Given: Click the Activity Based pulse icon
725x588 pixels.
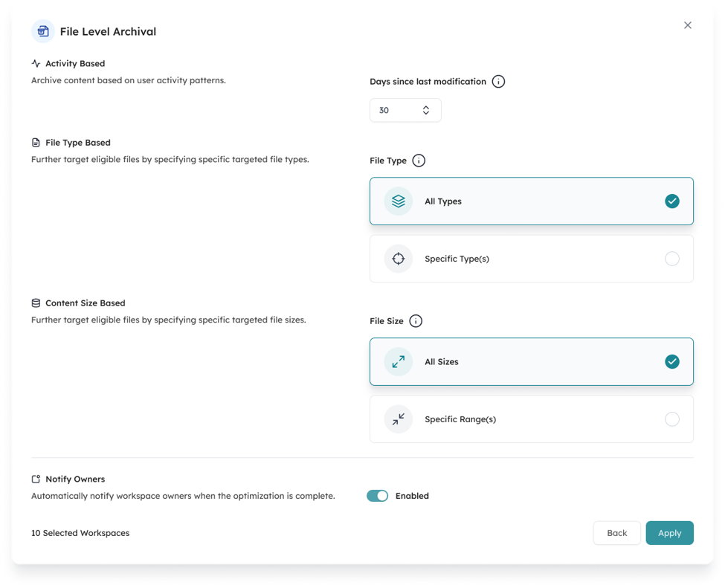Looking at the screenshot, I should [36, 63].
